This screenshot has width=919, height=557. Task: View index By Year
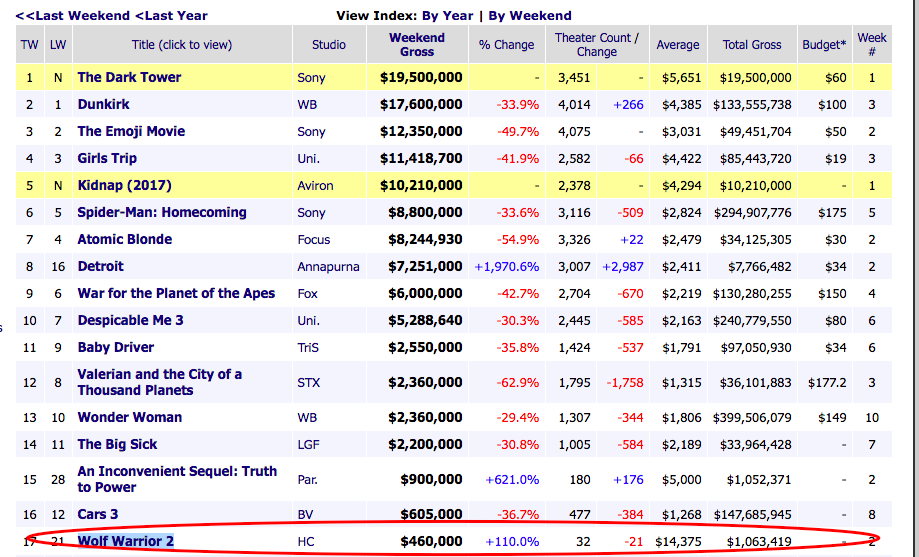click(447, 16)
